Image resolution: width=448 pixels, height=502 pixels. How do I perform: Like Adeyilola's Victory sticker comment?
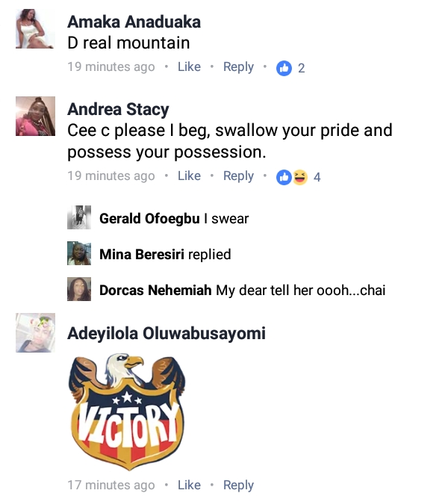189,486
